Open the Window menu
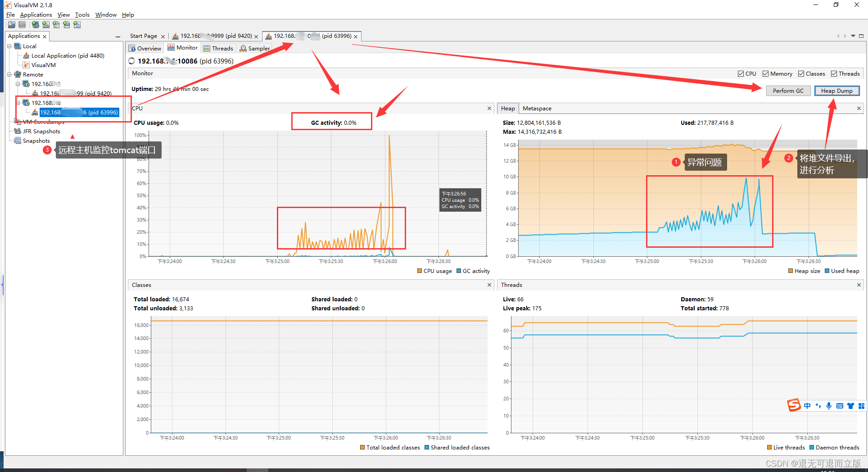The height and width of the screenshot is (472, 868). [106, 15]
